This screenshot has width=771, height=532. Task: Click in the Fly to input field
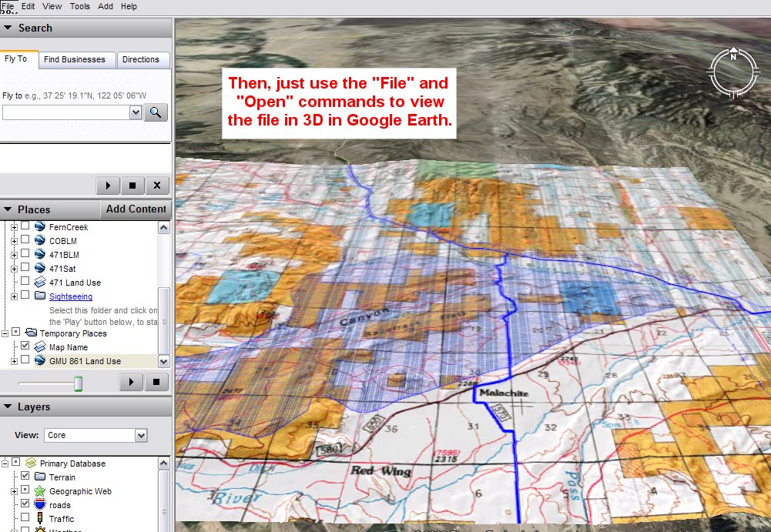tap(66, 112)
